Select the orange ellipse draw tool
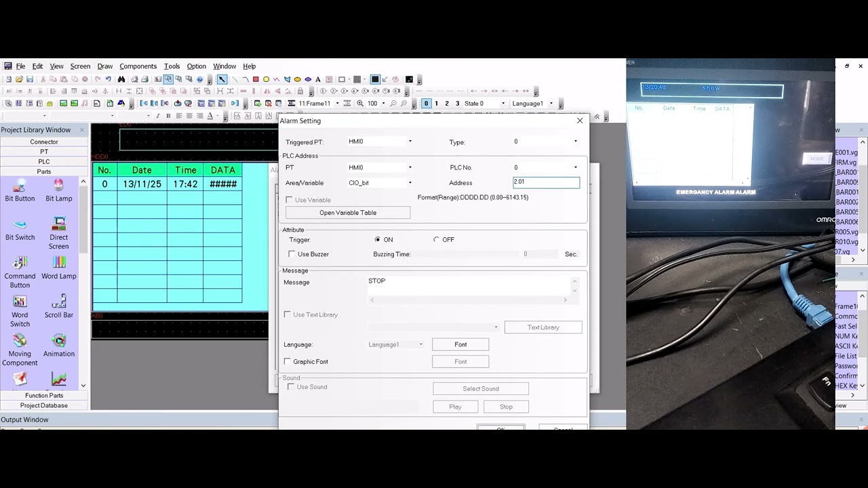Screen dimensions: 868x488 coord(297,79)
